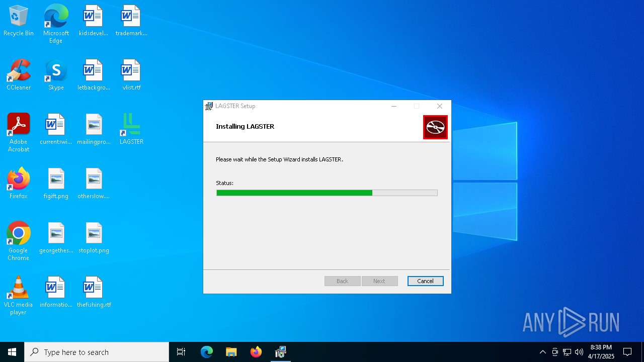Screen dimensions: 644x362
Task: Select the figift.png file icon
Action: coord(56,184)
